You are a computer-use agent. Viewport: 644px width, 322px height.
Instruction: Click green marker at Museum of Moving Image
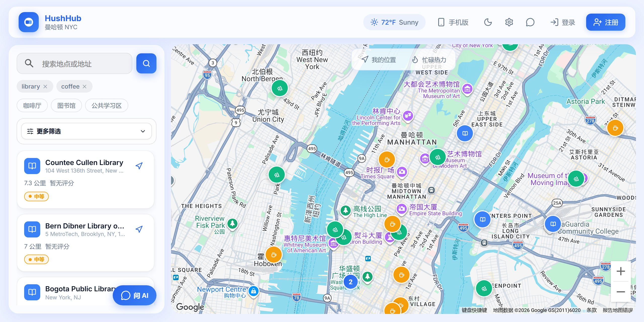click(576, 179)
